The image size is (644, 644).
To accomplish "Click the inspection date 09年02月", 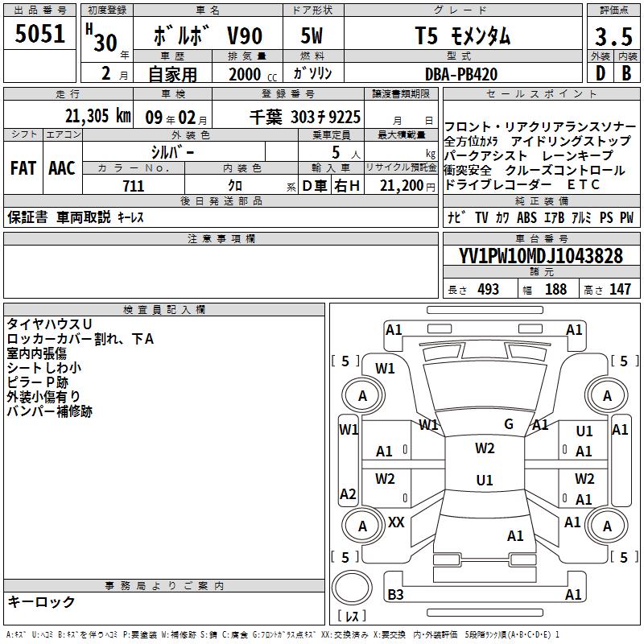I will [176, 118].
